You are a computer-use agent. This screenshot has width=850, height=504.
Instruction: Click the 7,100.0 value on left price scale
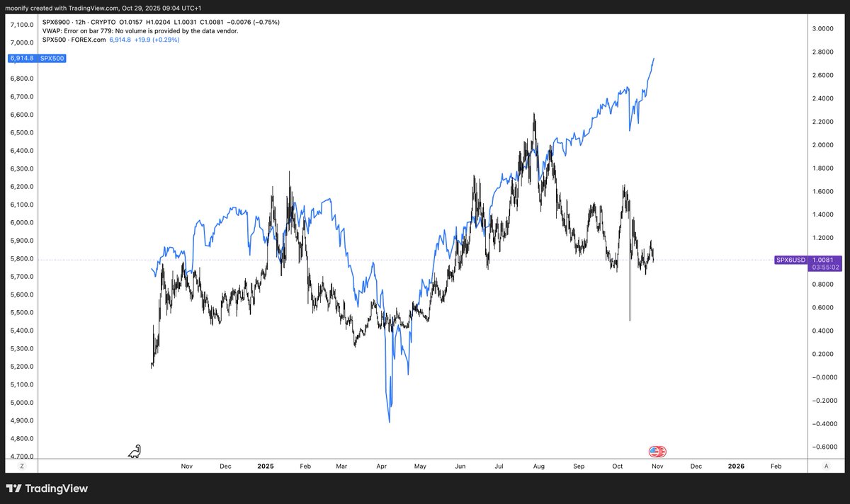22,25
